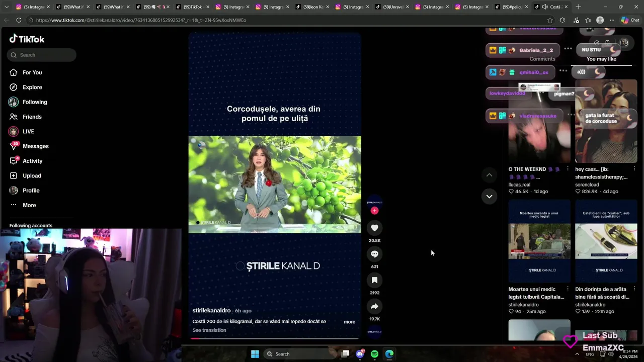Image resolution: width=644 pixels, height=362 pixels.
Task: Open stirilekanaldro under the Moartea unui medic card
Action: tap(523, 305)
